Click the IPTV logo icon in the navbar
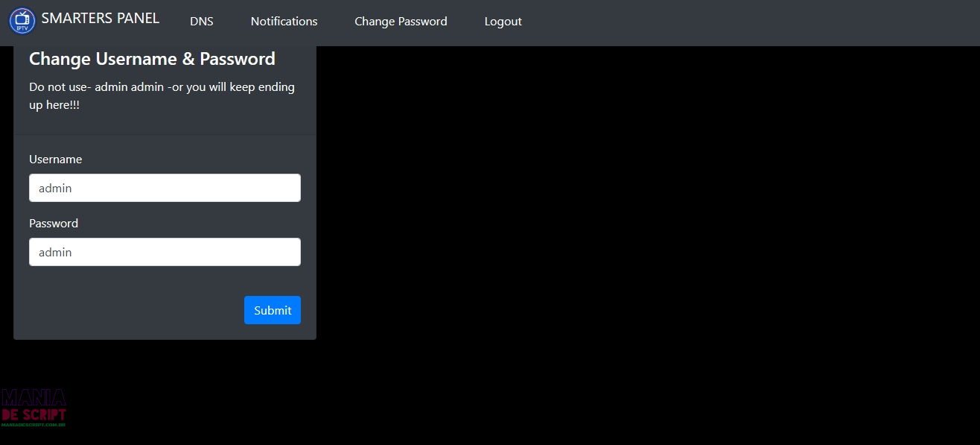This screenshot has height=445, width=980. tap(22, 21)
